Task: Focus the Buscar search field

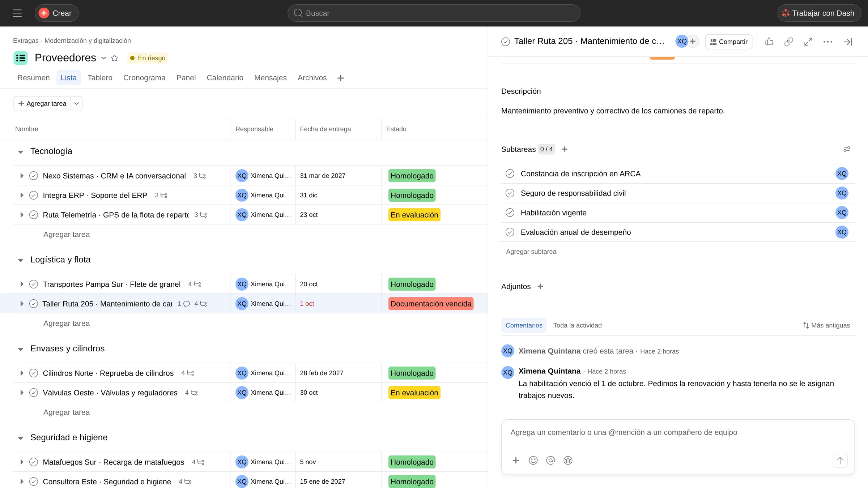Action: point(434,13)
